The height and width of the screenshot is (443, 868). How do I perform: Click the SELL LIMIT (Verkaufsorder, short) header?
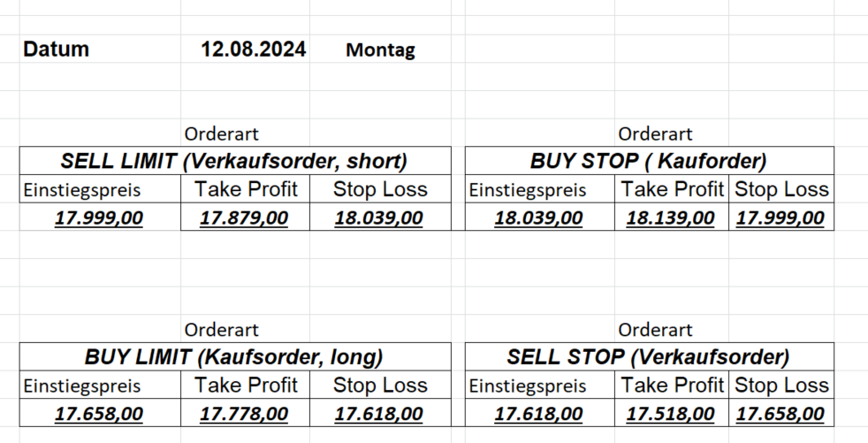point(234,161)
